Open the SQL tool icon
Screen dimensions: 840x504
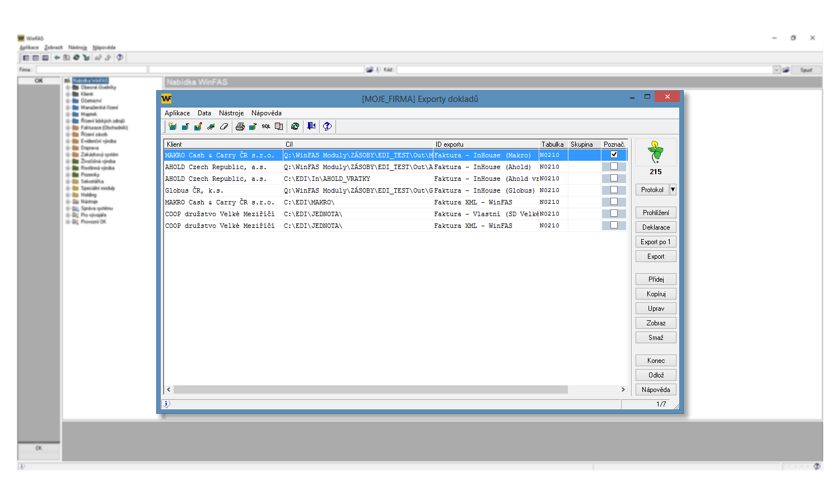(x=266, y=127)
